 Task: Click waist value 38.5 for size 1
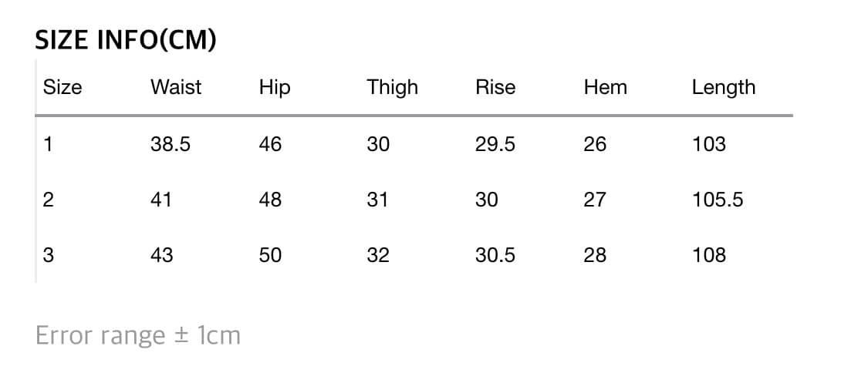point(171,144)
